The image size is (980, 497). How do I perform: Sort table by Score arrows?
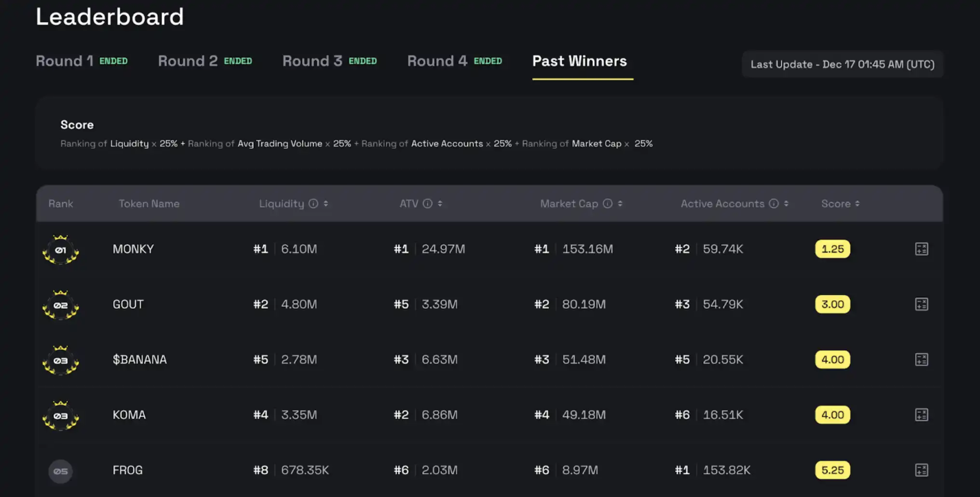[857, 204]
